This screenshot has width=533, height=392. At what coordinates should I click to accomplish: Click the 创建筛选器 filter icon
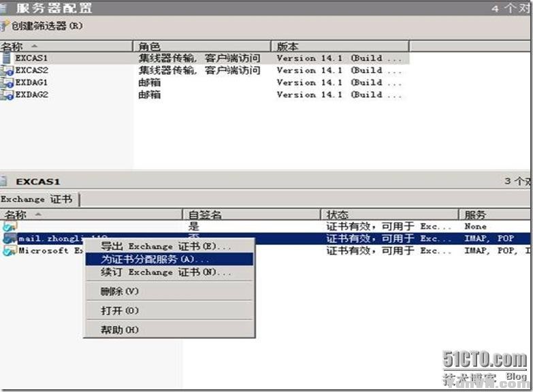click(4, 26)
